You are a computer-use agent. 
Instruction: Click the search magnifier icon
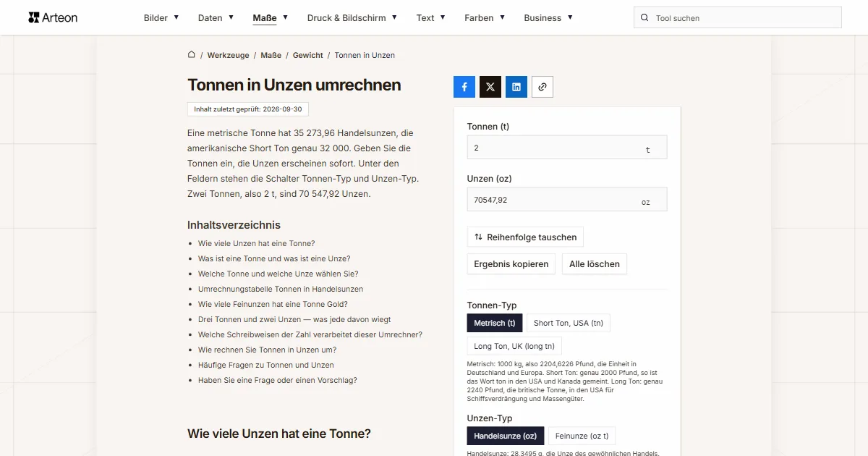point(644,18)
